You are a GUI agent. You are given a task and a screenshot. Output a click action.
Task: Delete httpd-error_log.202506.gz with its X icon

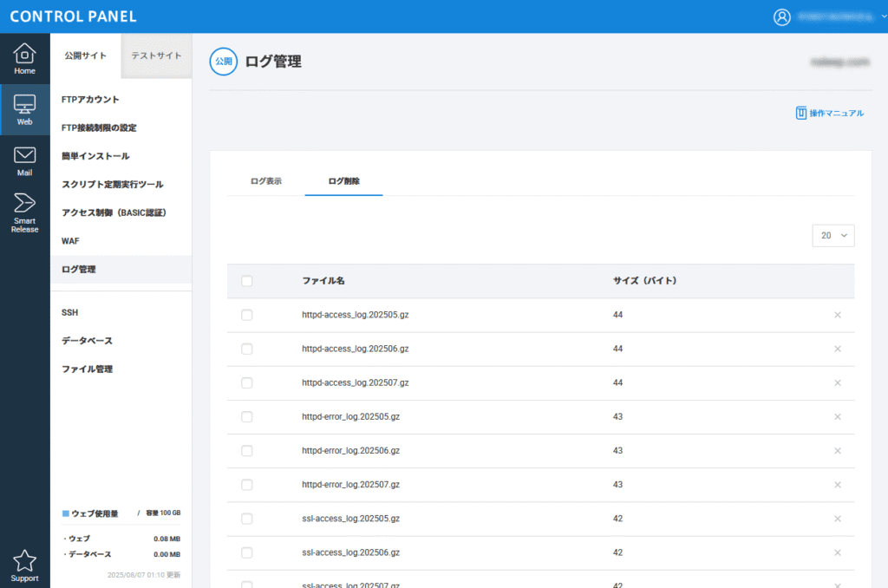point(837,451)
